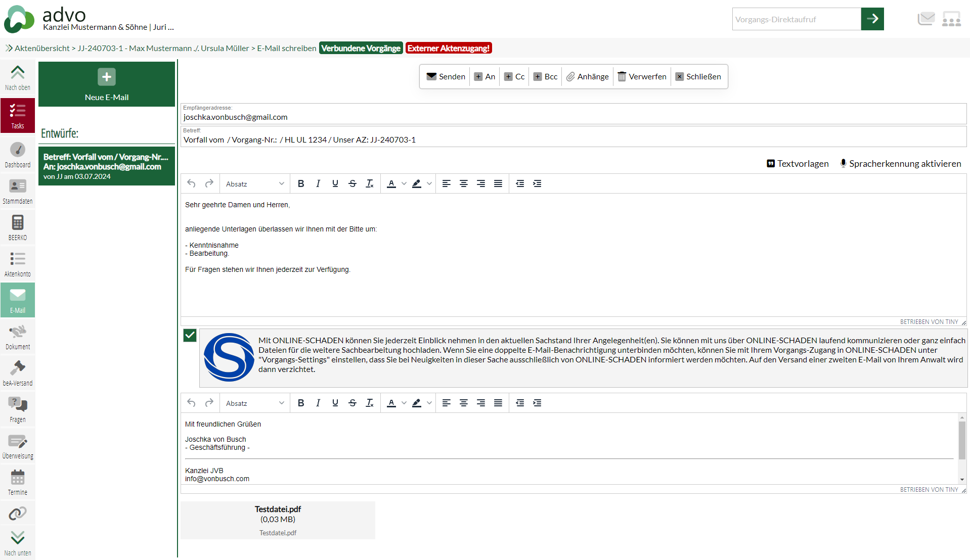This screenshot has height=560, width=970.
Task: Toggle italic in the signature editor toolbar
Action: 318,403
